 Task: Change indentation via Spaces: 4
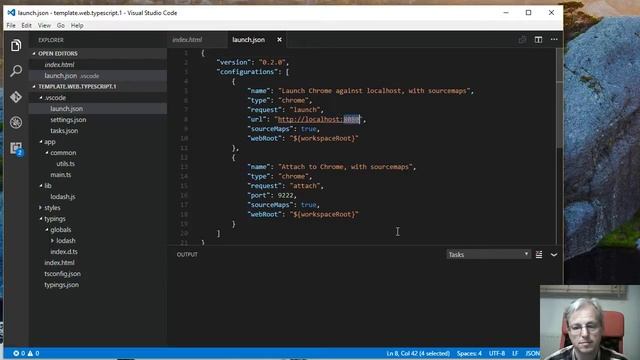(469, 353)
